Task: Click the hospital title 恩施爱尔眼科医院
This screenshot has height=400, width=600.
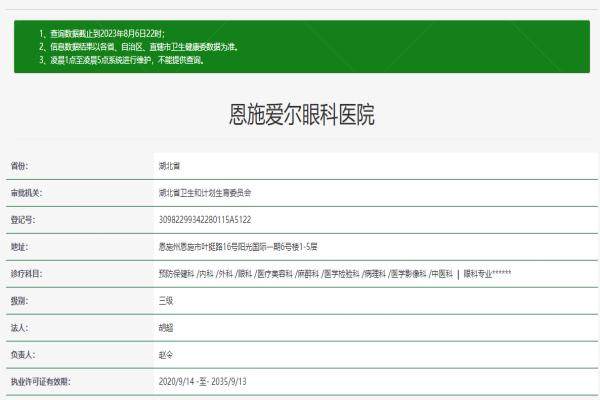Action: coord(302,114)
